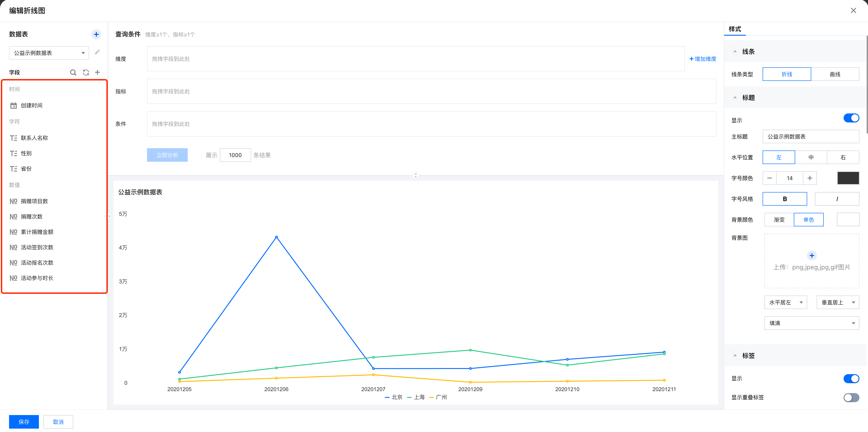Decrease title font size with minus
Screen dimensions: 868x432
769,178
